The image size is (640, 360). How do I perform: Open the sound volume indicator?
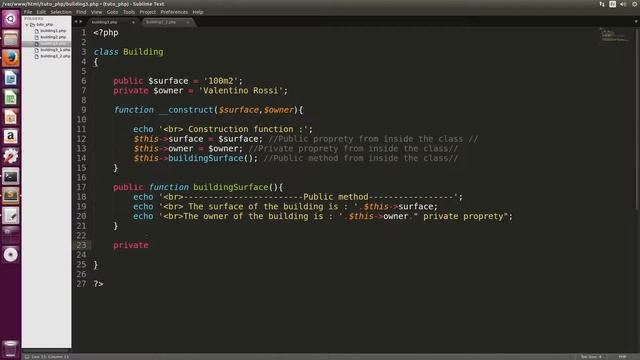623,4
